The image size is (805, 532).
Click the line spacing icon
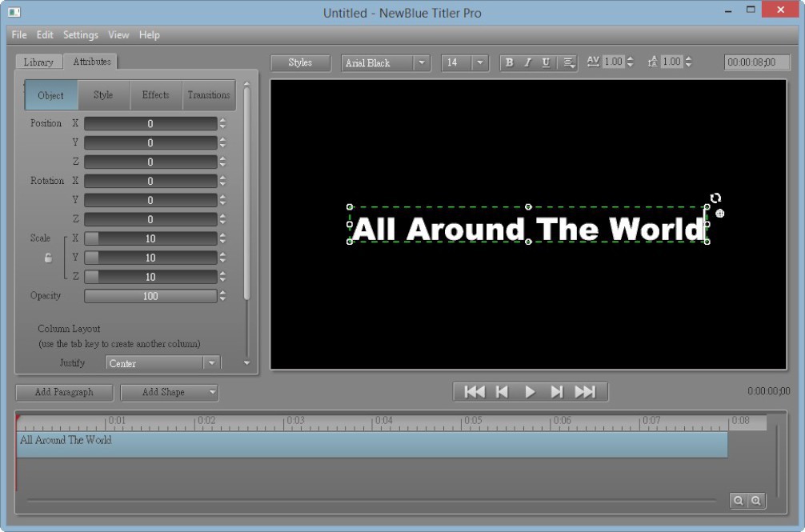tap(652, 62)
